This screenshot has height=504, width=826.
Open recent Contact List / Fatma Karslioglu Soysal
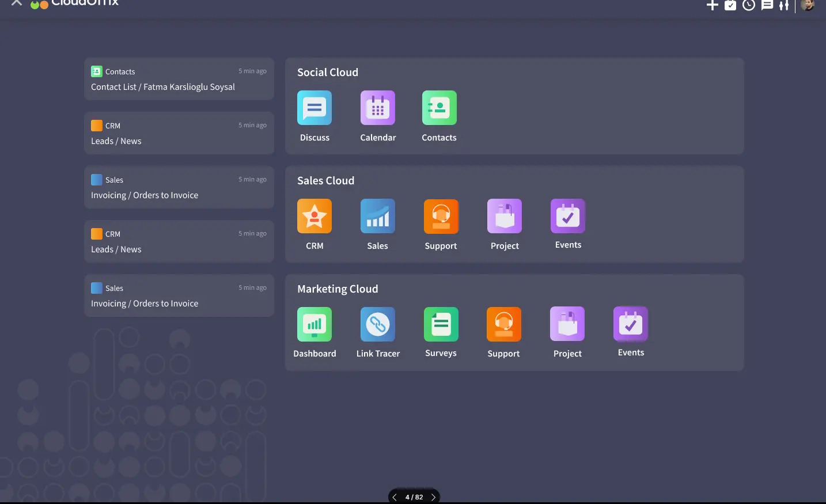point(179,79)
